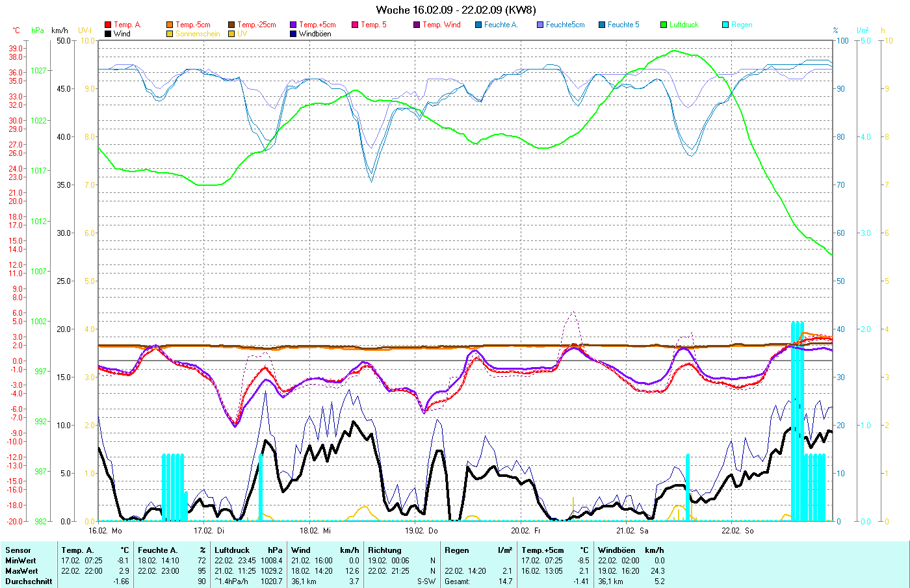Click the cyan Regen legend swatch

(x=725, y=25)
